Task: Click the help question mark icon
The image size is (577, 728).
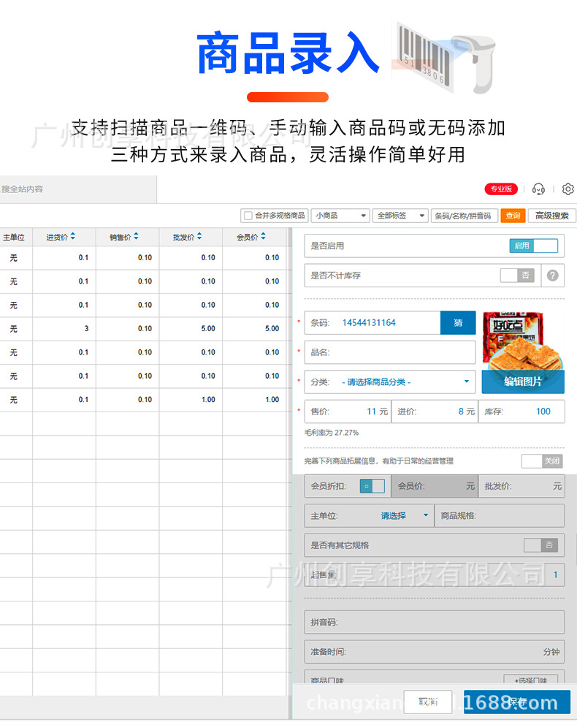Action: 552,276
